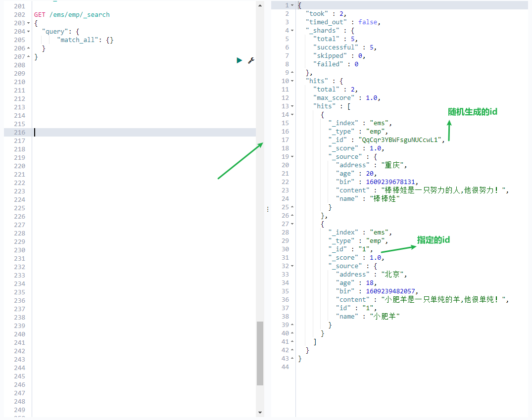Toggle fold marker at response line 39

tap(292, 325)
